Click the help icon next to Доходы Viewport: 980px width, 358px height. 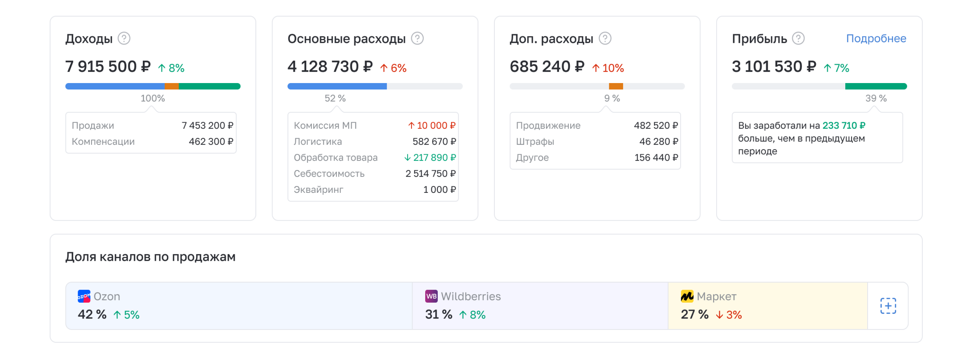click(x=124, y=38)
